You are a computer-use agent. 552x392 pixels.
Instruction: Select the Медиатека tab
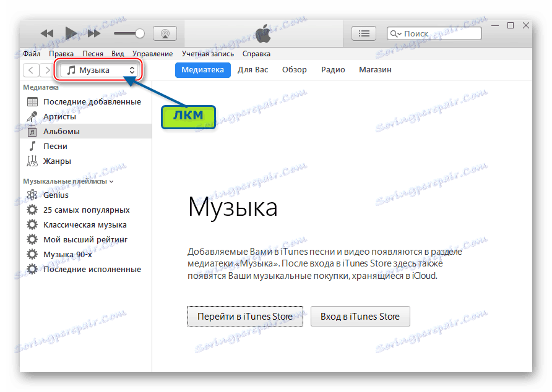point(203,70)
